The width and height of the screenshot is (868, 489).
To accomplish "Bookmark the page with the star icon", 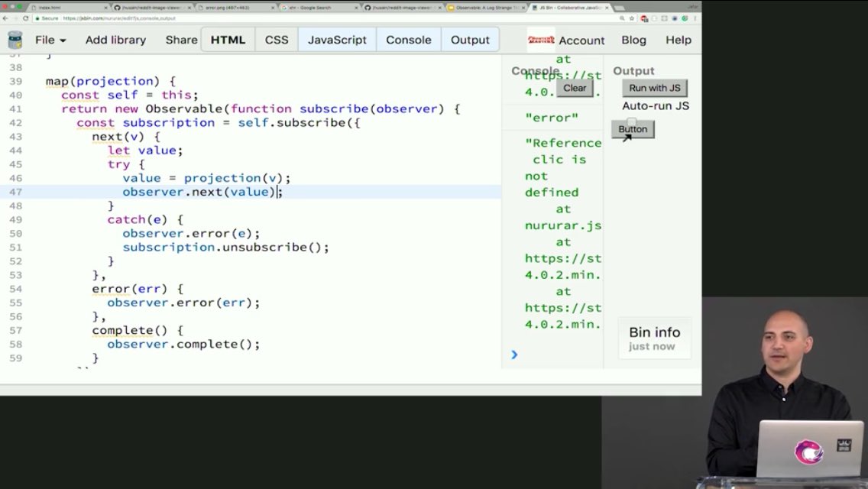I will pyautogui.click(x=632, y=18).
